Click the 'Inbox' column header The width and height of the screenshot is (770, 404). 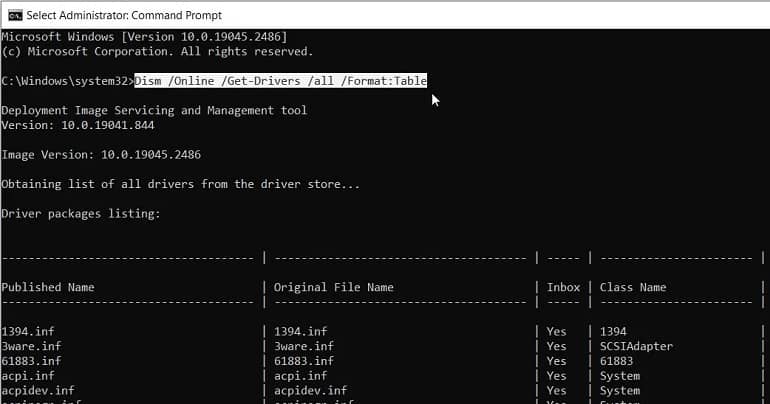click(x=563, y=287)
